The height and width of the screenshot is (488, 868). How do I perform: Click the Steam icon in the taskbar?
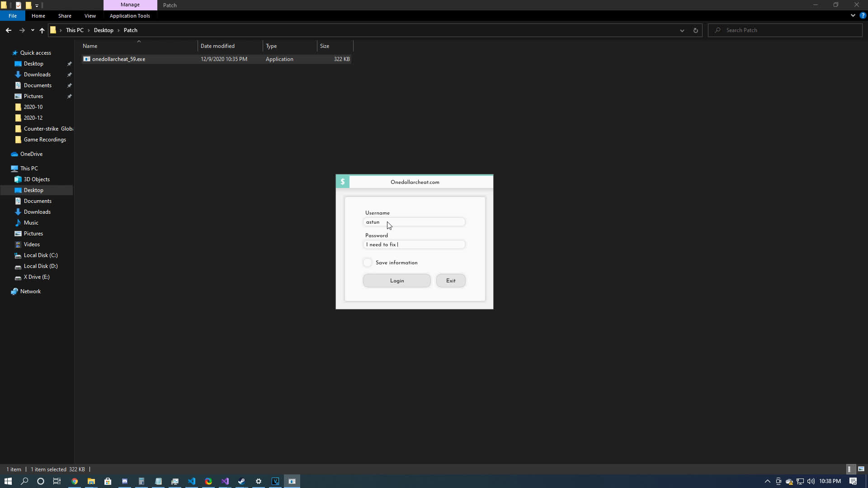241,481
